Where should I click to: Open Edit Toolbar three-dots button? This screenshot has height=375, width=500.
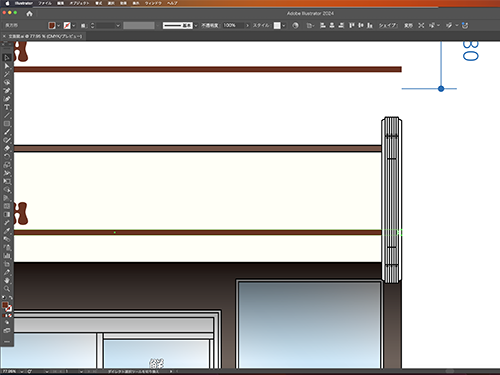[x=7, y=341]
